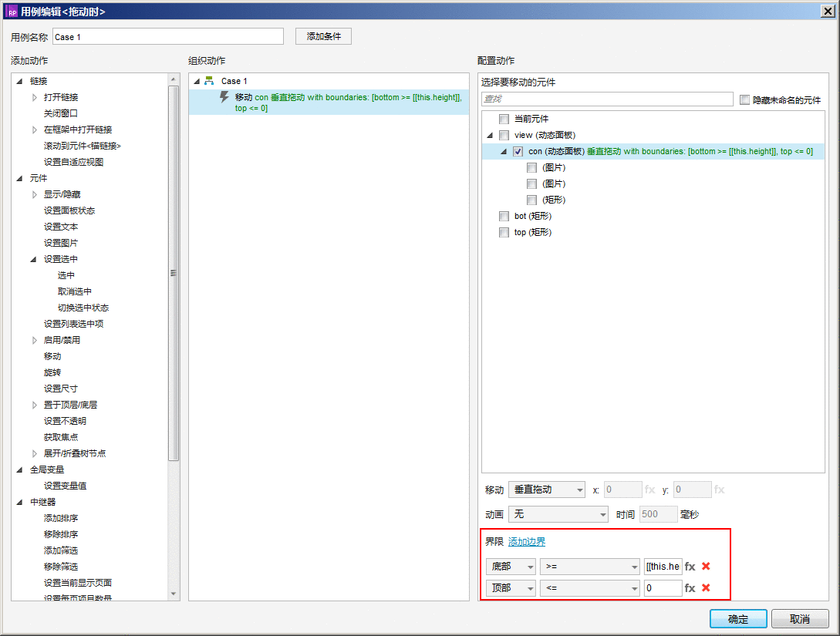Click the lightning action icon beside 移动 con
Image resolution: width=840 pixels, height=636 pixels.
tap(224, 97)
